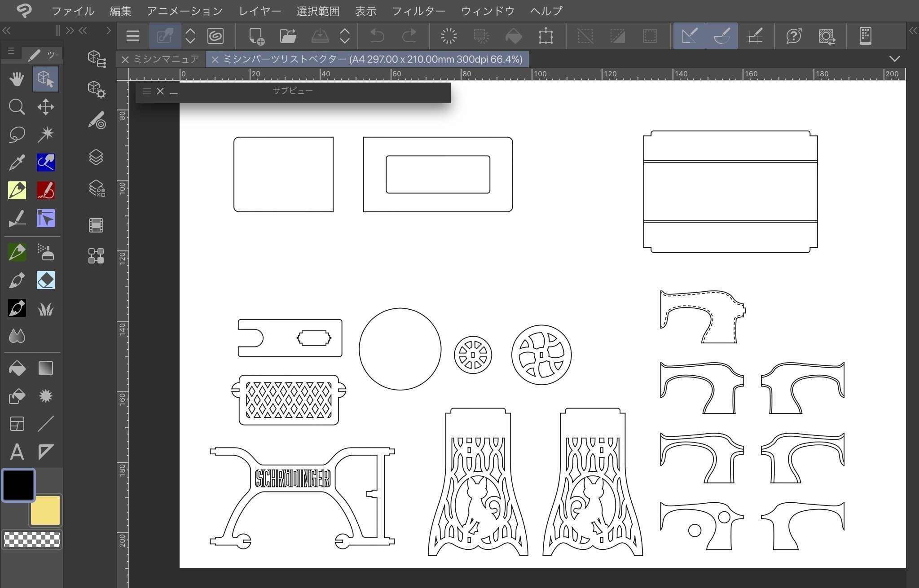Screen dimensions: 919x588
Task: Open the Timeline panel icon
Action: coord(95,225)
